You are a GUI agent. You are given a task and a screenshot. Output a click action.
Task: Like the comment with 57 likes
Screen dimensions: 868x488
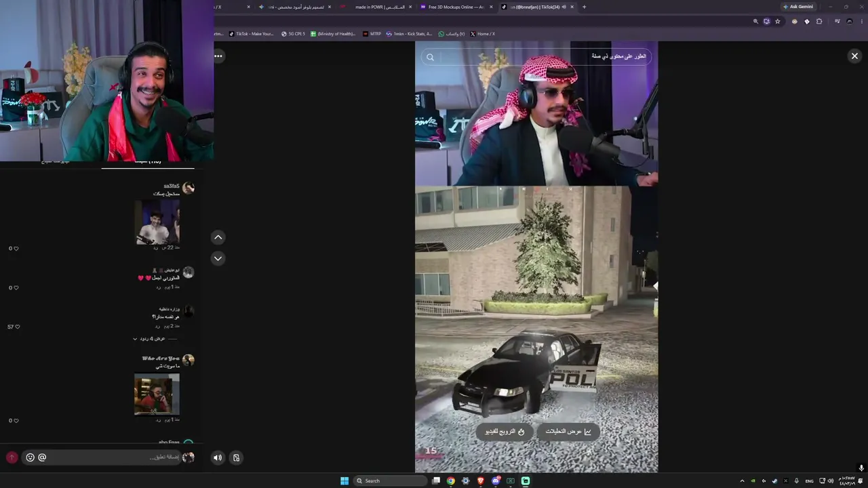(17, 327)
